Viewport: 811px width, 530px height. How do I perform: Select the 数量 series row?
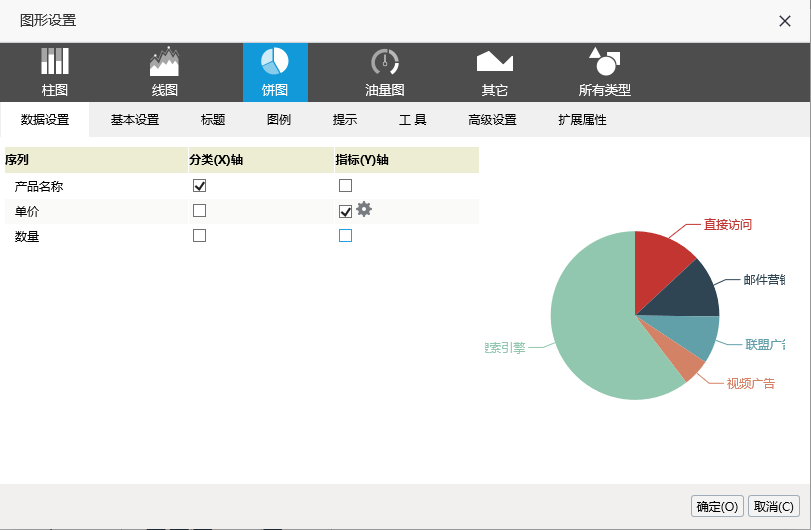(x=242, y=236)
